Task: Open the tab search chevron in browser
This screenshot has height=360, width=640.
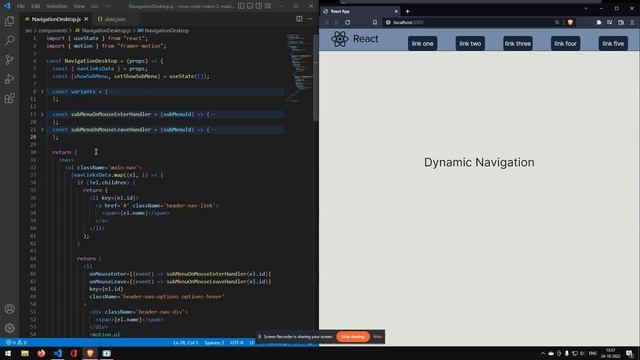Action: 586,8
